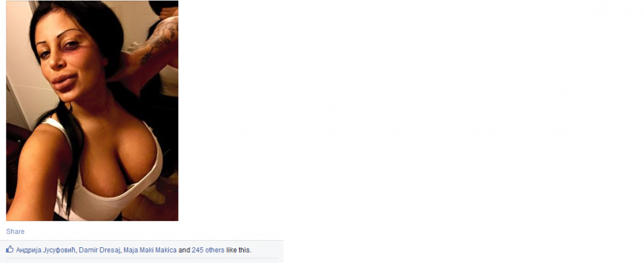The image size is (644, 263).
Task: Open Андрија Јусуфовић's profile
Action: tap(46, 250)
